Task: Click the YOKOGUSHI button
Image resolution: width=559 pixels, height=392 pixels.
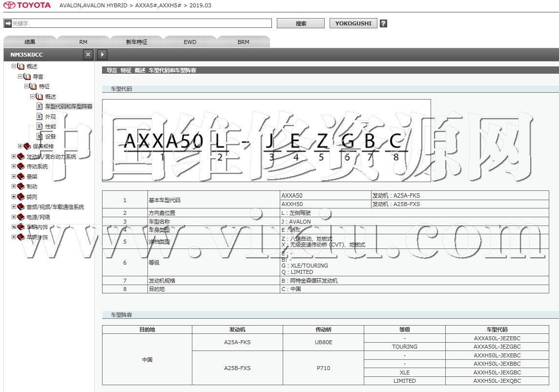Action: 353,23
